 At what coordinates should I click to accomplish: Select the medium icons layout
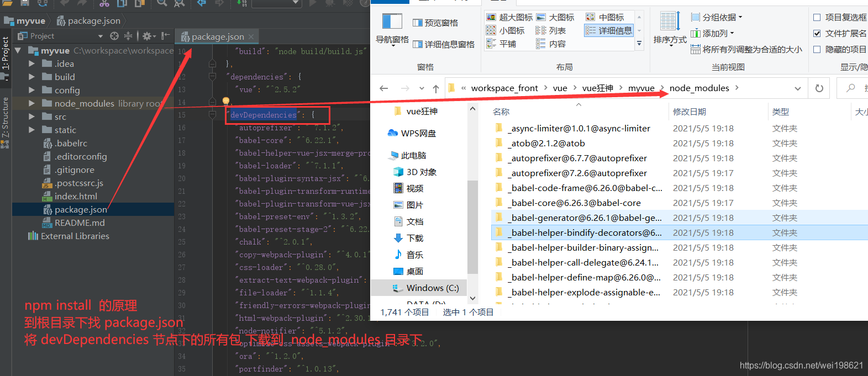605,18
